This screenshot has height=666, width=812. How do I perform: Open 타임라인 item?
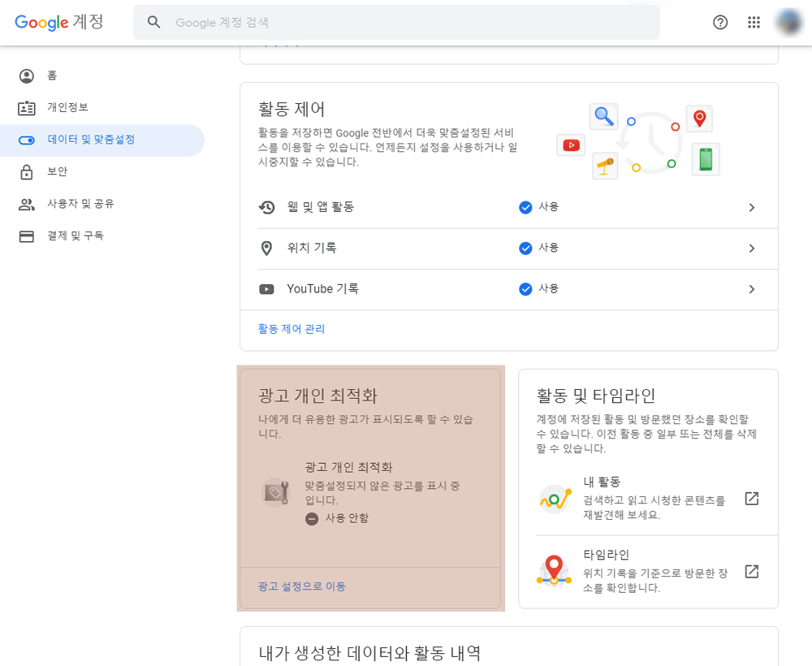coord(648,571)
